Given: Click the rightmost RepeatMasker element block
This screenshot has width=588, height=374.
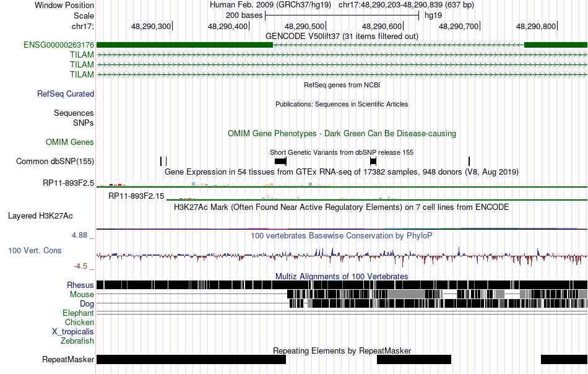Looking at the screenshot, I should tap(564, 359).
